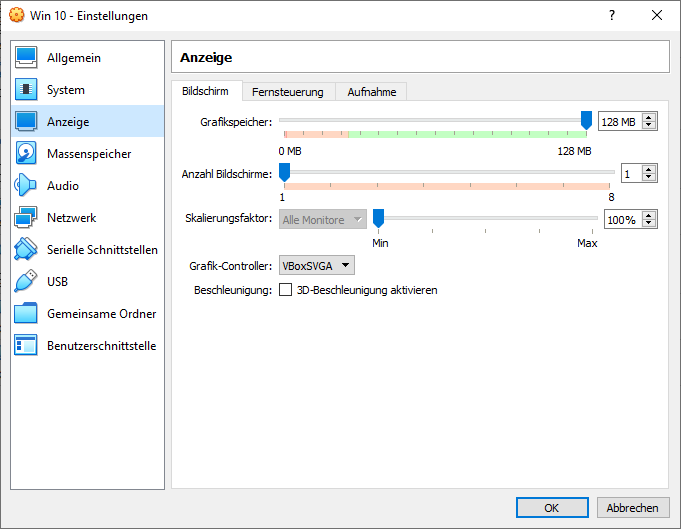Click the Gemeinsame Ordner folder icon

(x=26, y=313)
